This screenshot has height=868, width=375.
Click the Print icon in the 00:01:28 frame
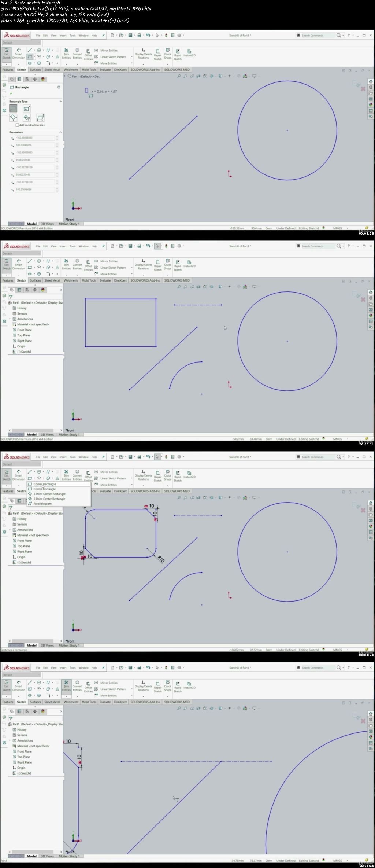(x=139, y=35)
